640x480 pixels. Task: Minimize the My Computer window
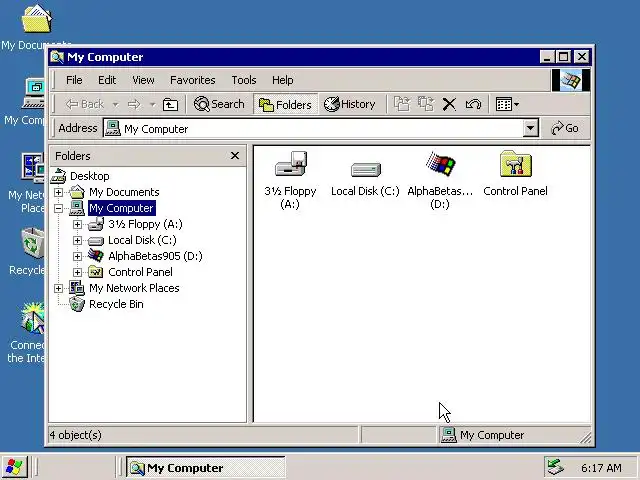547,57
